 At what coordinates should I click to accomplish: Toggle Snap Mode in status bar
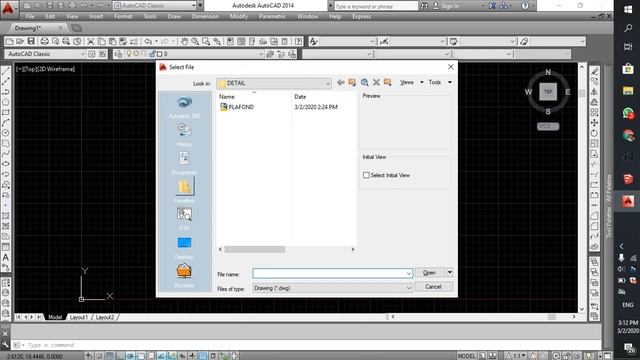click(99, 356)
